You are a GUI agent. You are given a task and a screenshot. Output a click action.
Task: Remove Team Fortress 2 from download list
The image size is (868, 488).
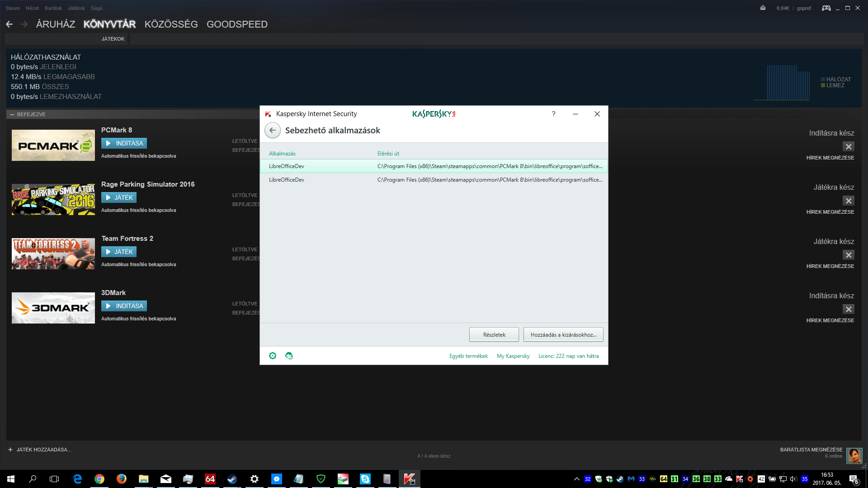849,255
